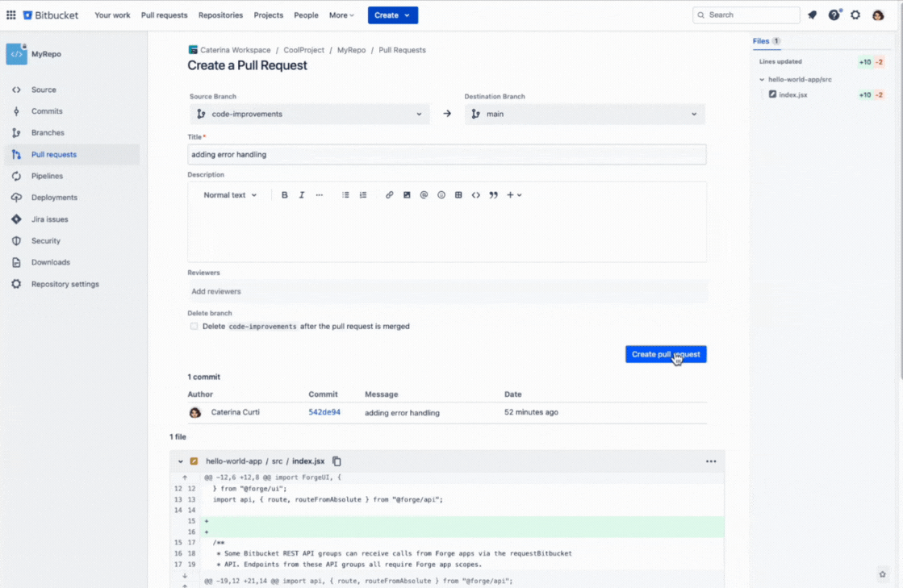
Task: Insert a quote block in the description
Action: click(492, 194)
